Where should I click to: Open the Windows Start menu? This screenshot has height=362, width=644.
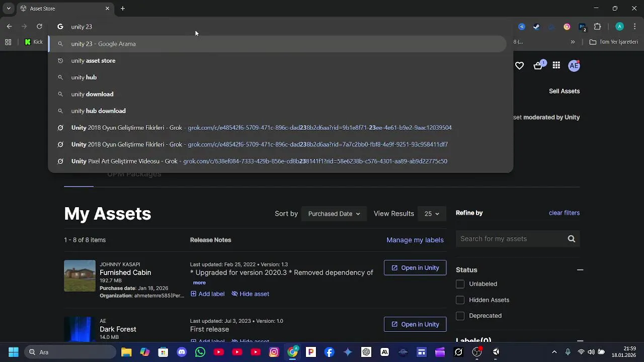14,352
